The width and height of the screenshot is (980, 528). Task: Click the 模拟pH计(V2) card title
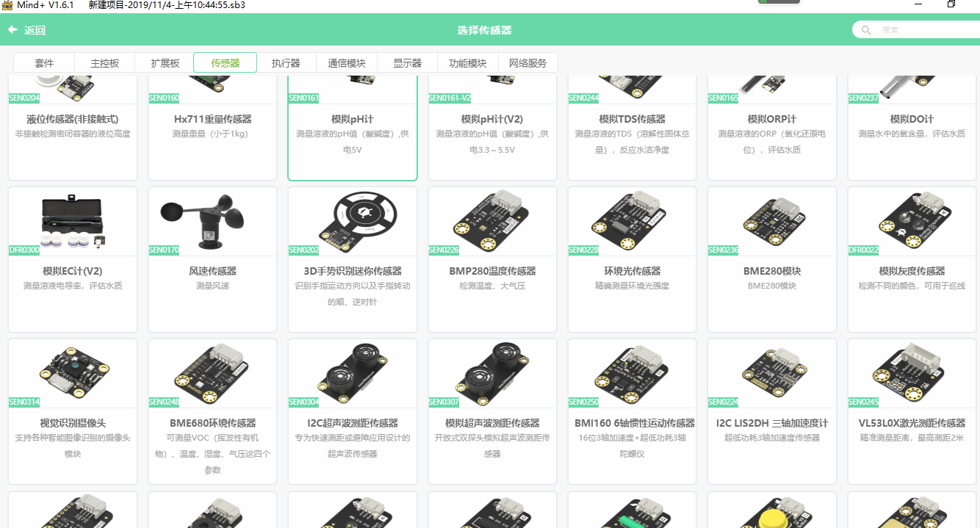click(492, 119)
